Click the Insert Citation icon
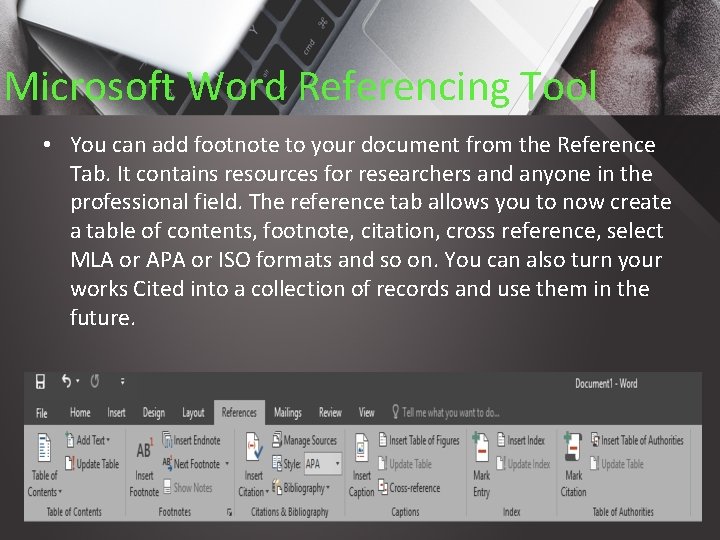This screenshot has width=720, height=540. 254,448
